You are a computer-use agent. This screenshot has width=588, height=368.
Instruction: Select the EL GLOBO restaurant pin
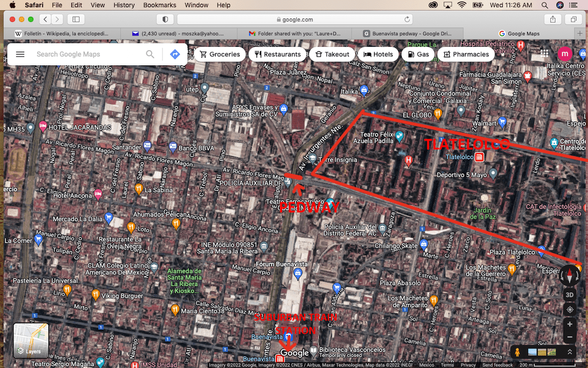click(438, 113)
